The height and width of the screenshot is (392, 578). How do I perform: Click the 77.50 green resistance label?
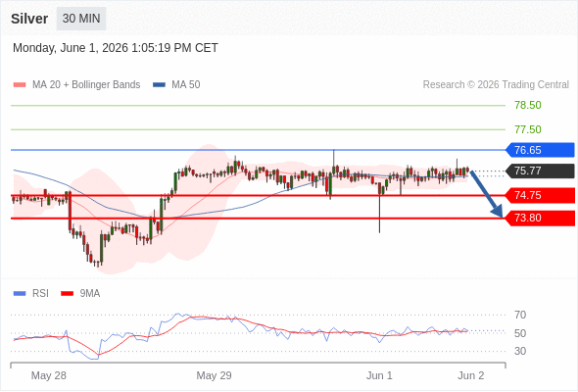point(528,129)
